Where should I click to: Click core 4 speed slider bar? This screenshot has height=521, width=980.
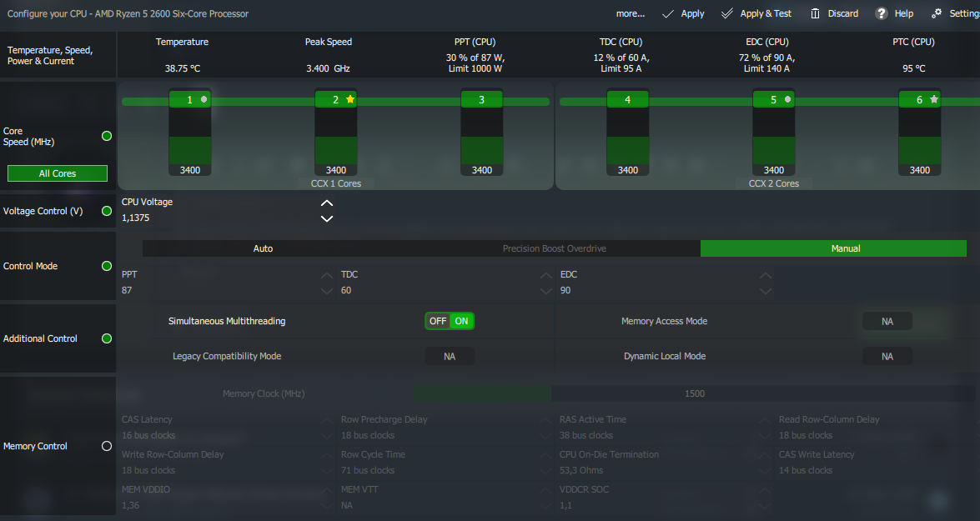click(627, 135)
